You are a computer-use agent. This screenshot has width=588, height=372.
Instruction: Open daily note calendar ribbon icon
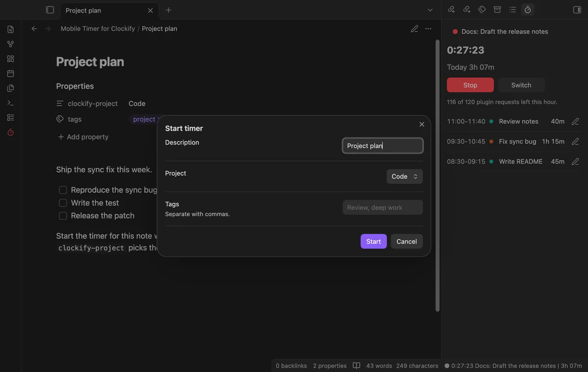pos(10,73)
